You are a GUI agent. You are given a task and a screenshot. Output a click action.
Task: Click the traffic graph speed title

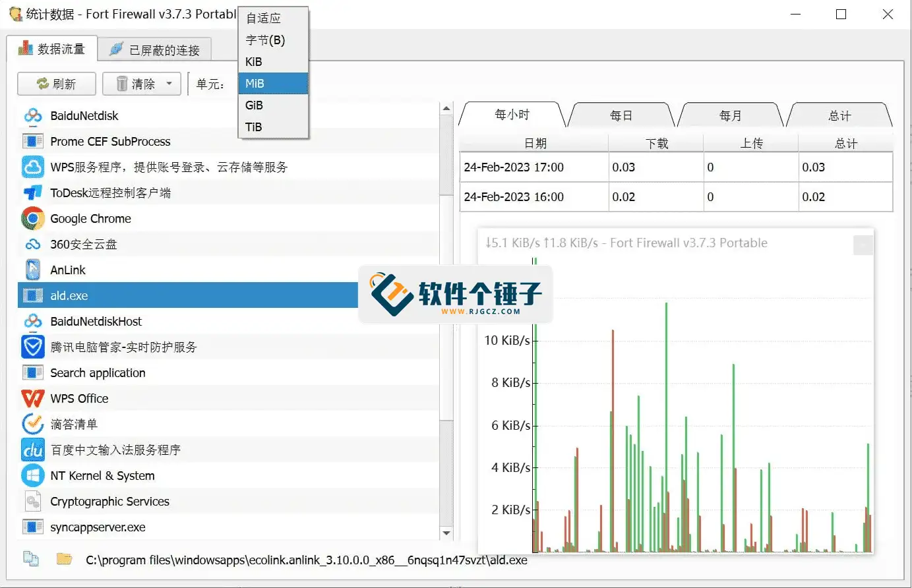[x=626, y=243]
